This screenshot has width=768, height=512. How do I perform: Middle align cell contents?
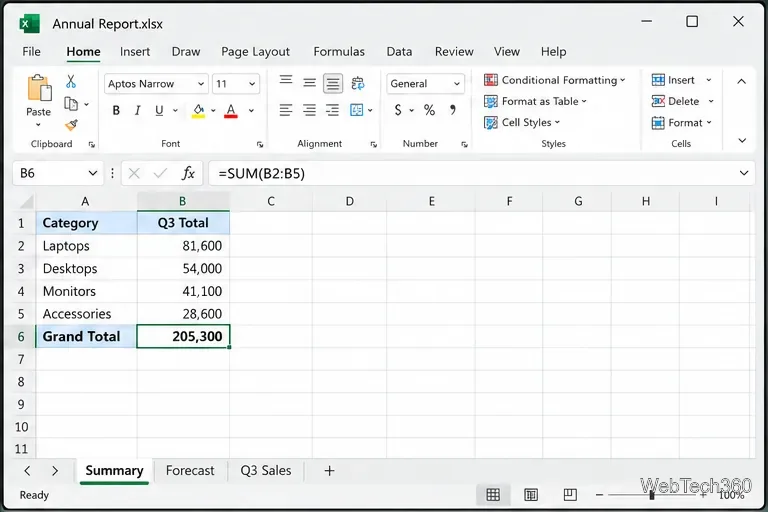click(309, 83)
